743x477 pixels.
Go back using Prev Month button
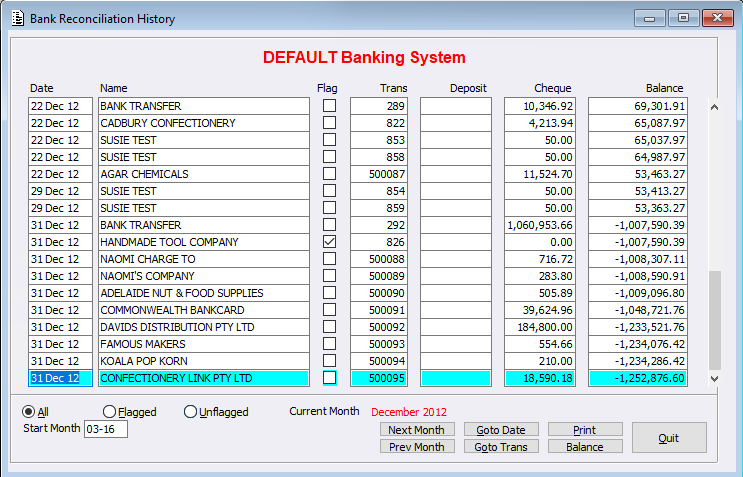pos(417,447)
